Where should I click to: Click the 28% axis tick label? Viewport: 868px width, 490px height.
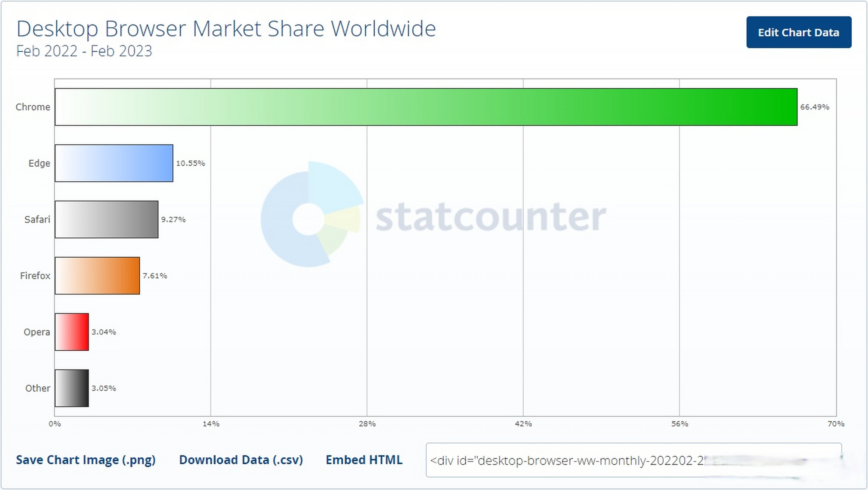367,424
